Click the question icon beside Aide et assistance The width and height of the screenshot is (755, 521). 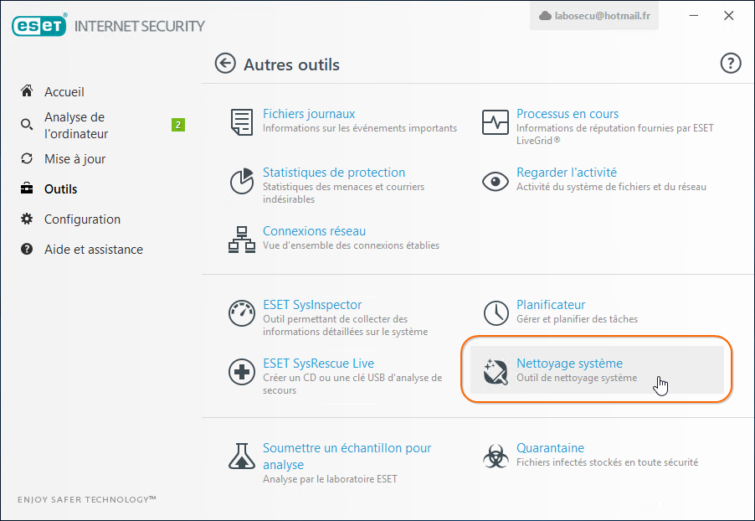point(27,249)
